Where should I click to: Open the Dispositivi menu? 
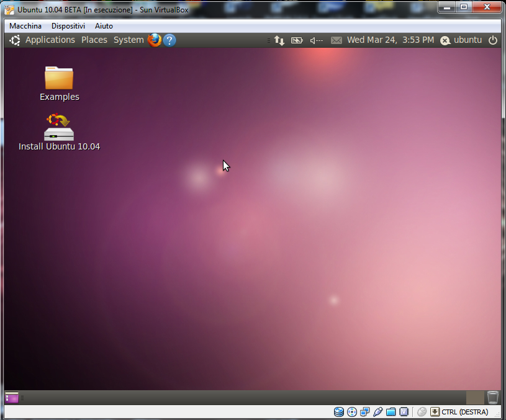pos(68,26)
